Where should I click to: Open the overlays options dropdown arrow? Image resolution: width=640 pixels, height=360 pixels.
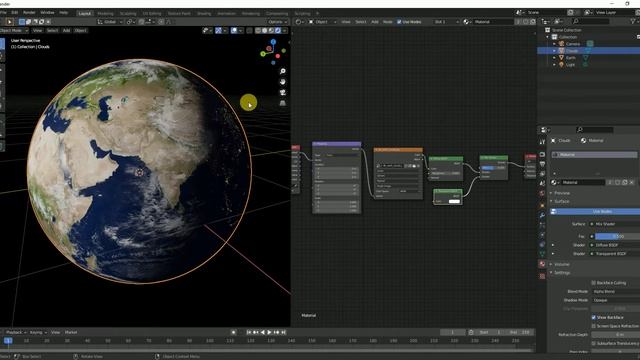241,31
